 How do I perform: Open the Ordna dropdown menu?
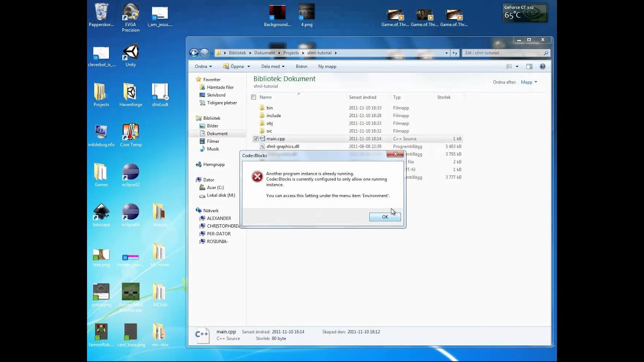[x=203, y=66]
